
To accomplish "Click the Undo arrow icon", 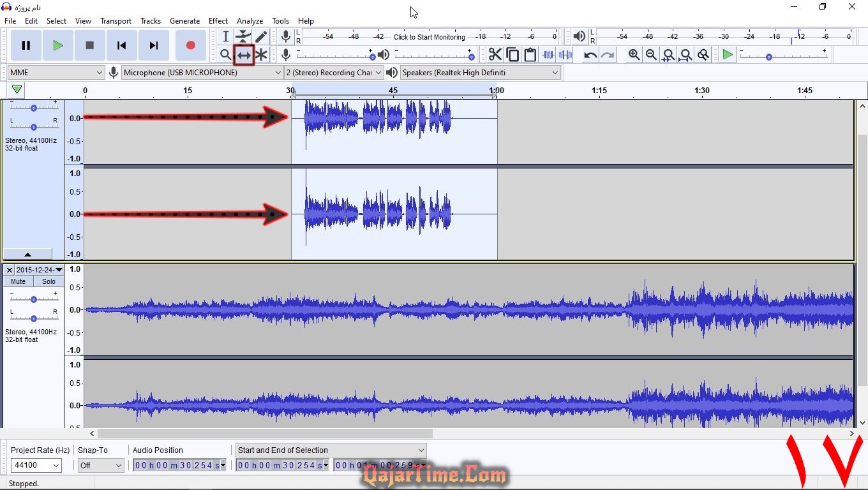I will [590, 55].
